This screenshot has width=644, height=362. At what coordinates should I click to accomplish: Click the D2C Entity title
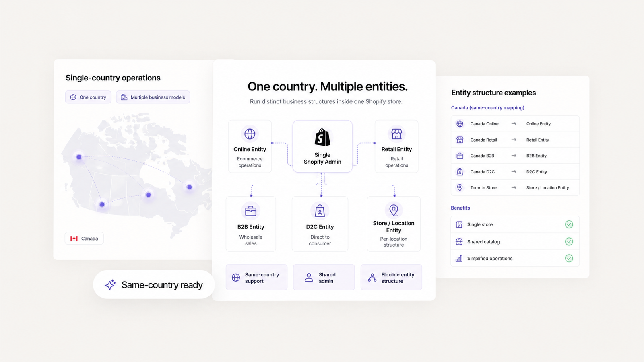(320, 227)
